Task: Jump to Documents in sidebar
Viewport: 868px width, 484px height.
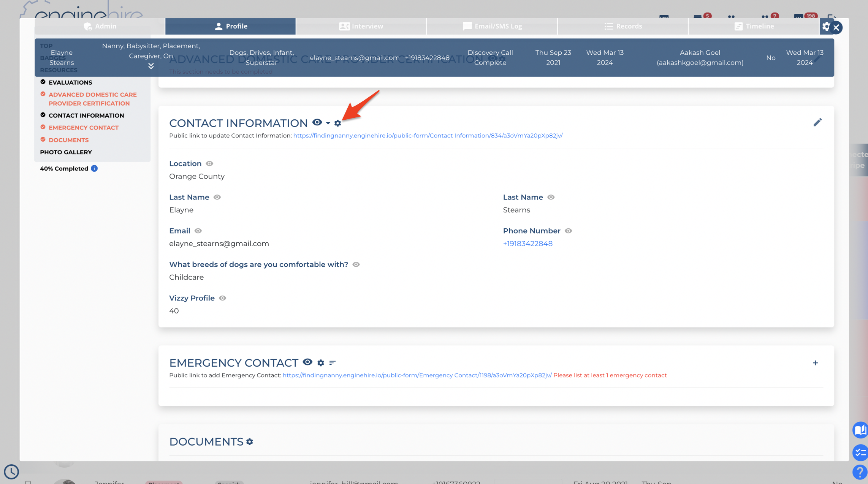Action: click(68, 140)
